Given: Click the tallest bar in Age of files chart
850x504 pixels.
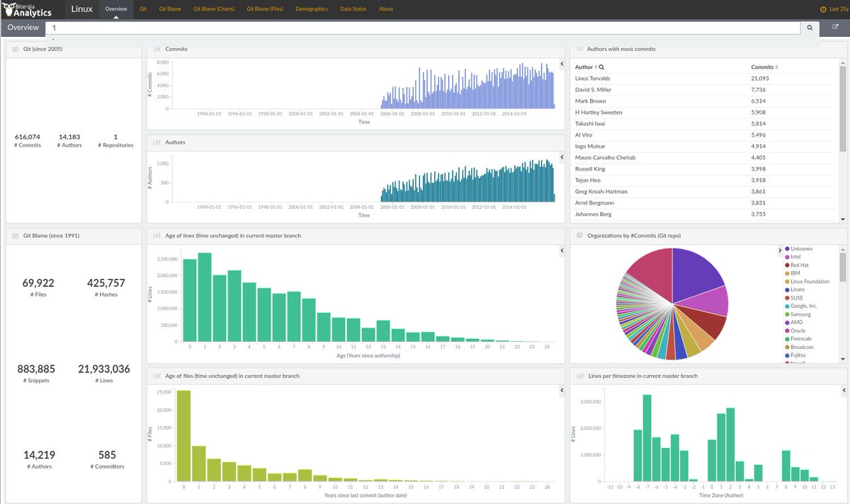Looking at the screenshot, I should (x=183, y=435).
